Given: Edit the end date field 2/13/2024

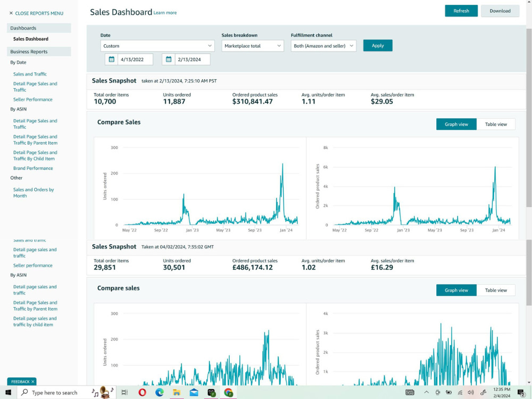Looking at the screenshot, I should click(x=193, y=60).
